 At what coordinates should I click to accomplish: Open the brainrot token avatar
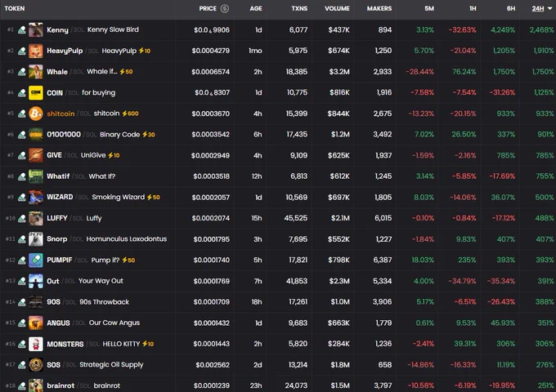[36, 385]
